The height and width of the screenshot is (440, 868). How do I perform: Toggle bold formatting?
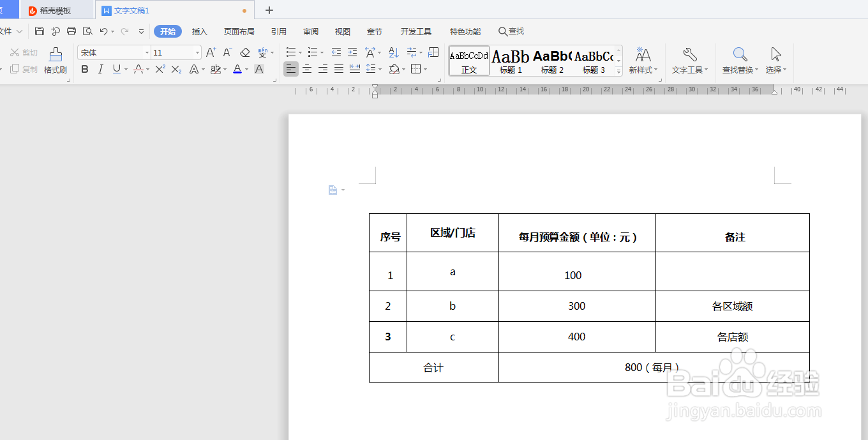[85, 70]
